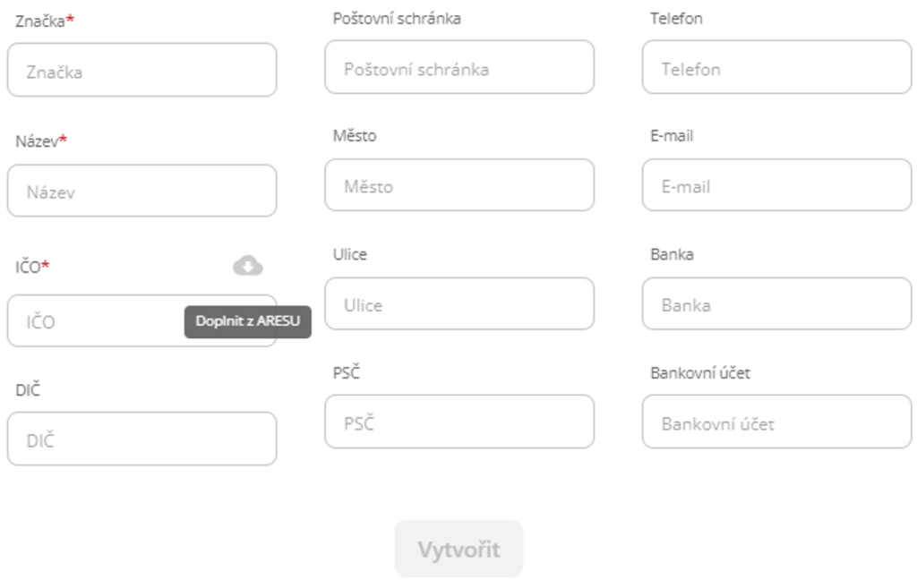Click into the Název text field

pos(141,191)
